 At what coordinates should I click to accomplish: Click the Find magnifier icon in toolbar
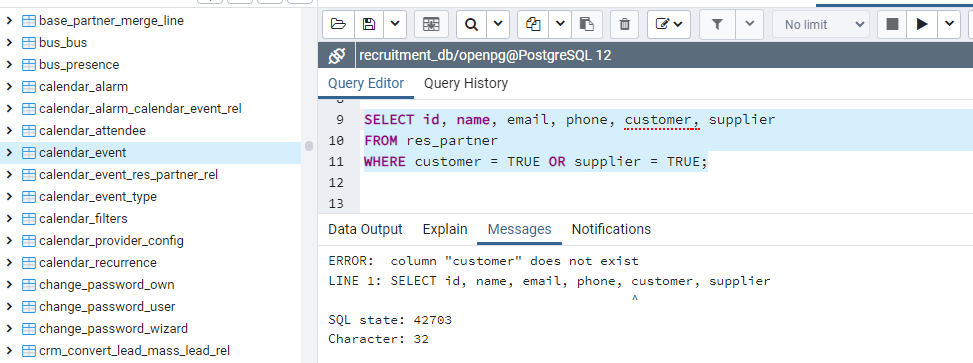click(x=472, y=24)
